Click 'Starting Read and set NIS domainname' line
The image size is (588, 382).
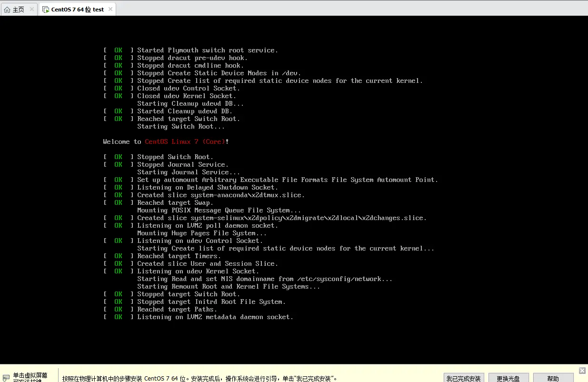tap(265, 279)
